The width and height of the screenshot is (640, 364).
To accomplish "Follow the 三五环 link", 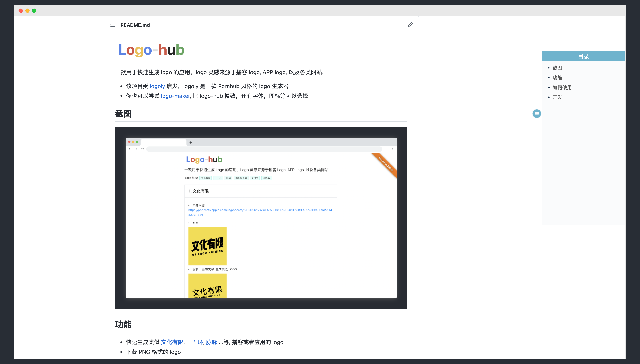I will tap(194, 342).
